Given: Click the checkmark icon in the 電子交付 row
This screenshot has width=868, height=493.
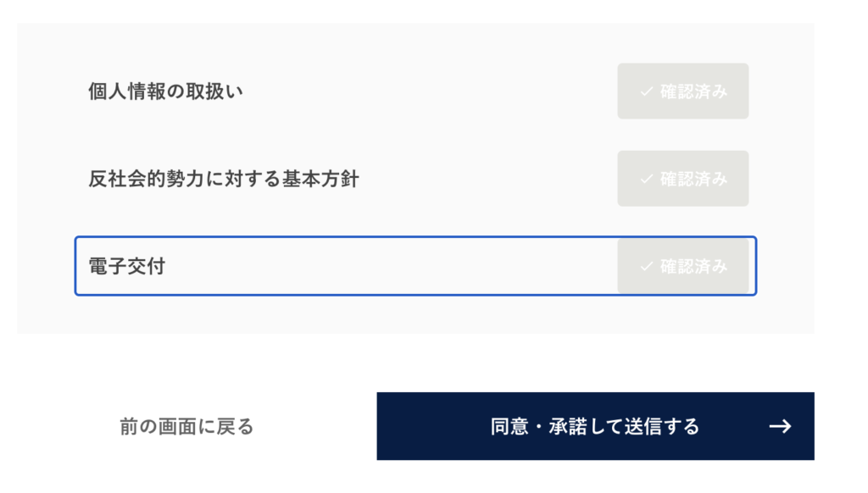Looking at the screenshot, I should [647, 266].
